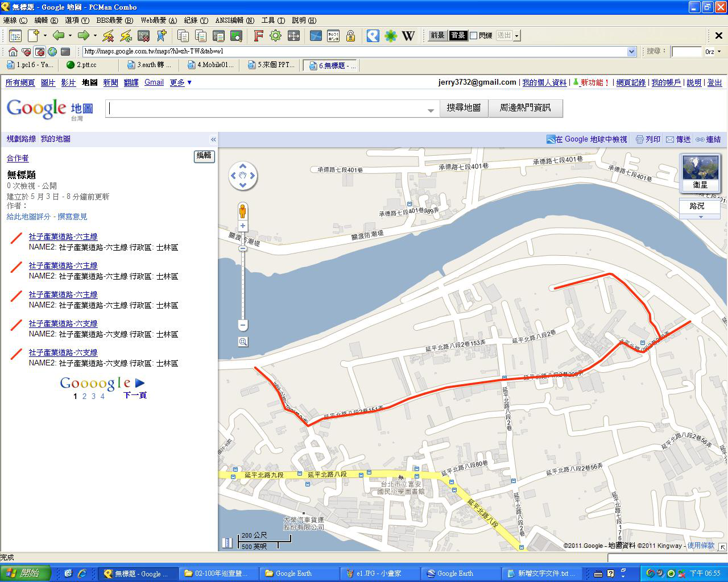
Task: Click the Street View pegman icon
Action: pos(243,211)
